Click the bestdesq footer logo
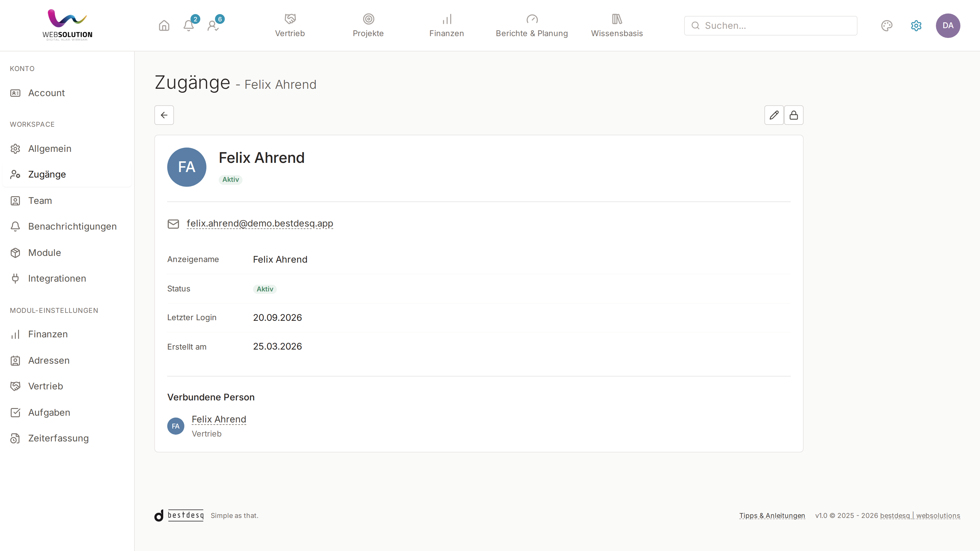Screen dimensions: 980x551 pos(179,515)
